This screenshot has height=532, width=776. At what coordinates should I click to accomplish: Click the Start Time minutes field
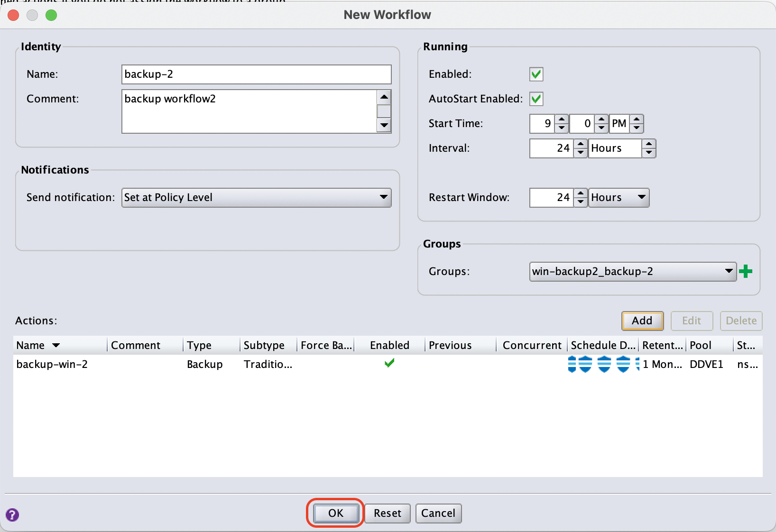[582, 124]
